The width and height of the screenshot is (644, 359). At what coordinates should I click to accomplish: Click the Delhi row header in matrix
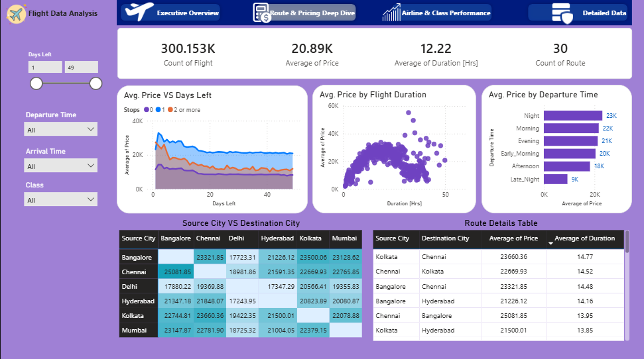(x=139, y=286)
